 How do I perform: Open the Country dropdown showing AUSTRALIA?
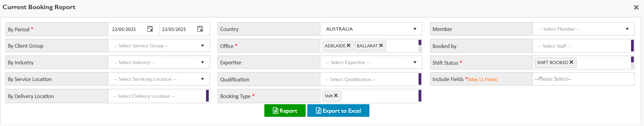pos(371,29)
